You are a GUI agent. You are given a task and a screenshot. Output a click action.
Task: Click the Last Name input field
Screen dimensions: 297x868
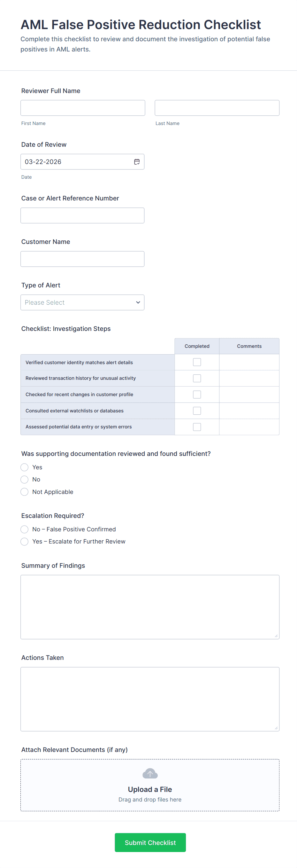(x=217, y=108)
